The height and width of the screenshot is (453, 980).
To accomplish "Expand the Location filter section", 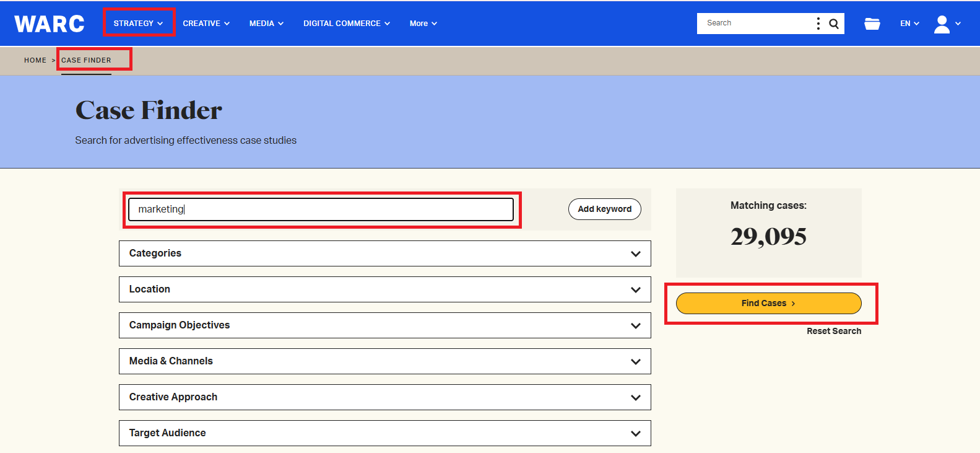I will (x=384, y=289).
